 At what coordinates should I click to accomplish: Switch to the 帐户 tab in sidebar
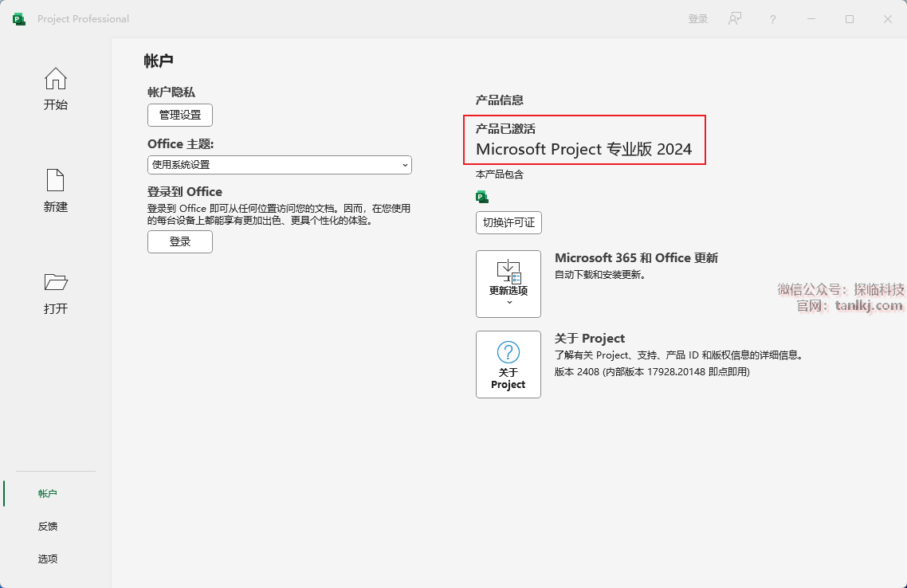point(48,493)
